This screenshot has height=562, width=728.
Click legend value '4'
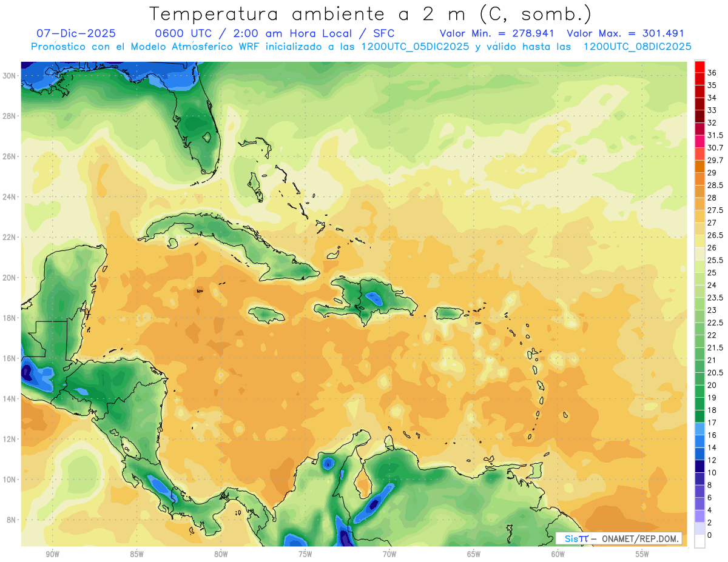[710, 510]
